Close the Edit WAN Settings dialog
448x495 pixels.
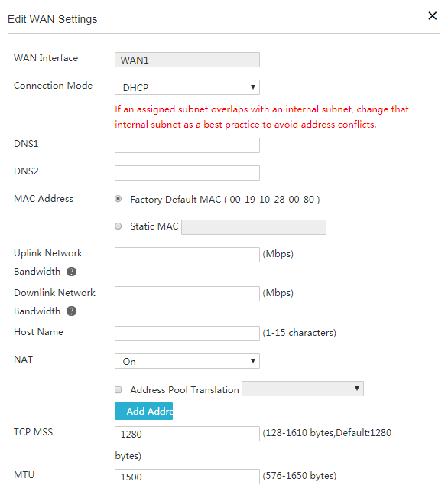[x=432, y=16]
